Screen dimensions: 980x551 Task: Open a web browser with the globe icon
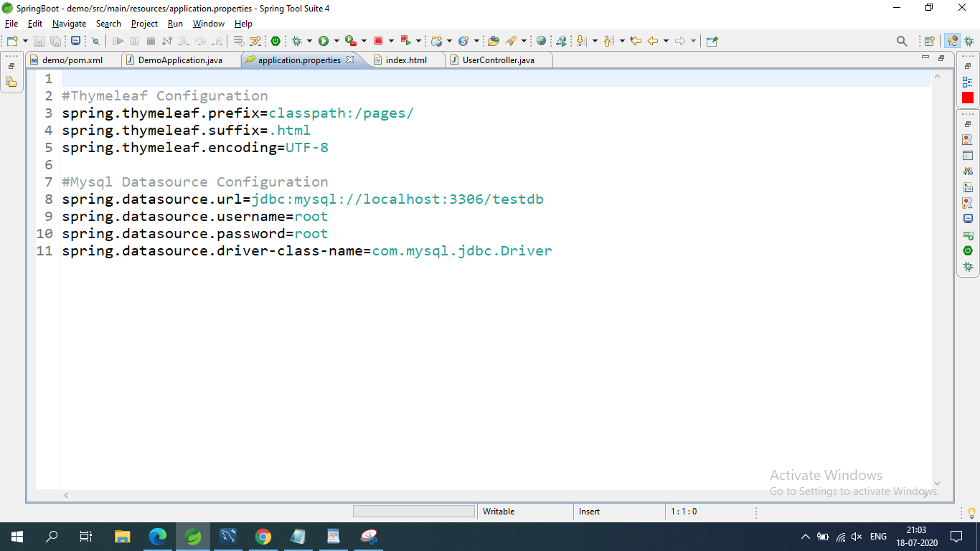(541, 41)
